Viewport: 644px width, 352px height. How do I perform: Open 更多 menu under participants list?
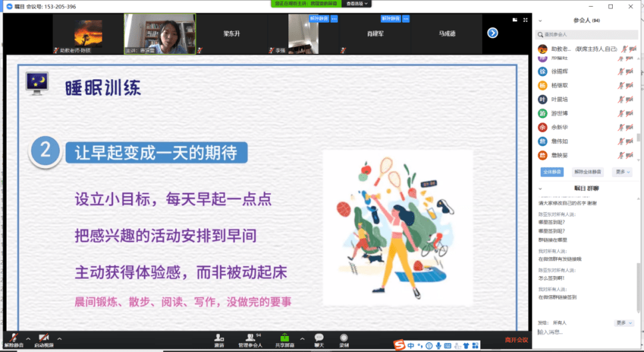(x=623, y=172)
